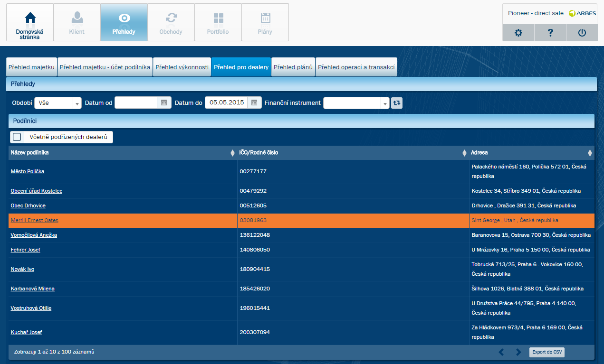Viewport: 604px width, 364px height.
Task: Open Novák Ivo link
Action: point(22,269)
